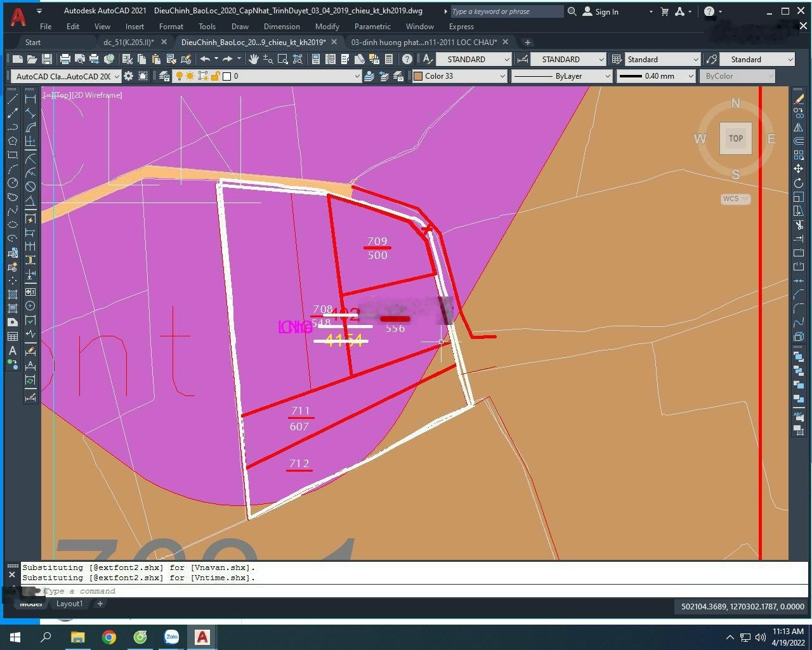Select the Circle draw tool
This screenshot has width=812, height=650.
click(x=12, y=183)
